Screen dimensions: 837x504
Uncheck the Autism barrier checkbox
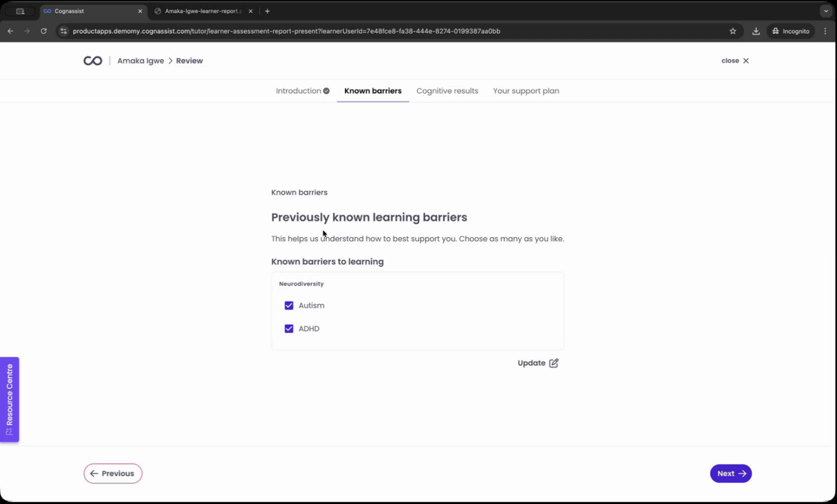pos(289,305)
